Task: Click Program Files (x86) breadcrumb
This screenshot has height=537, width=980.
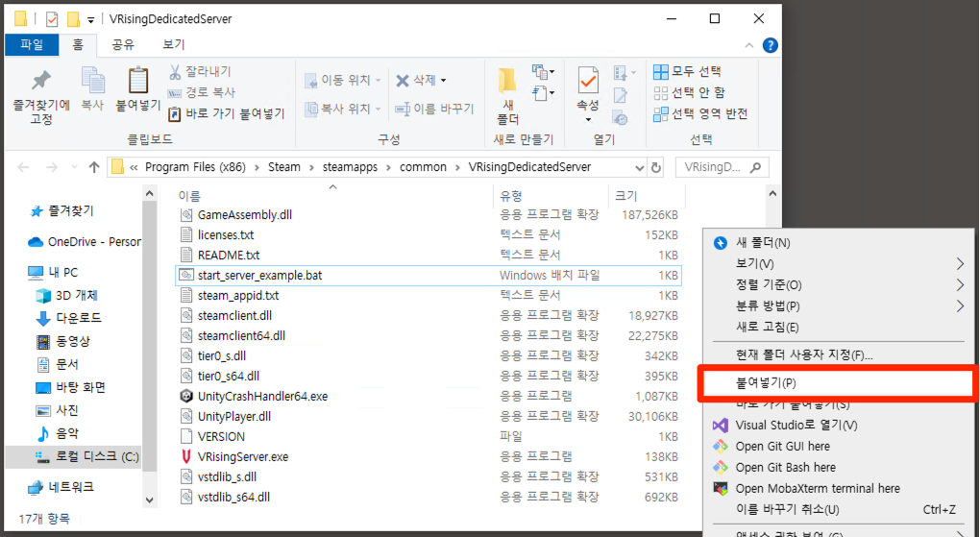Action: [x=195, y=167]
